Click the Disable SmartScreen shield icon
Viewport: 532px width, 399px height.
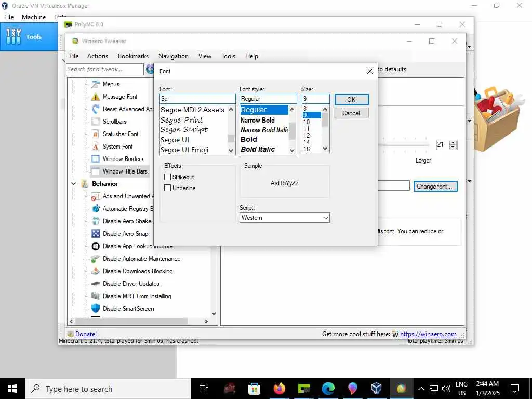96,309
